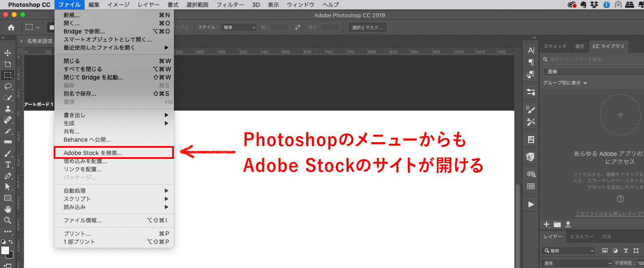Viewport: 644px width, 268px height.
Task: Click the upload arrow icon in Libraries panel
Action: click(568, 224)
